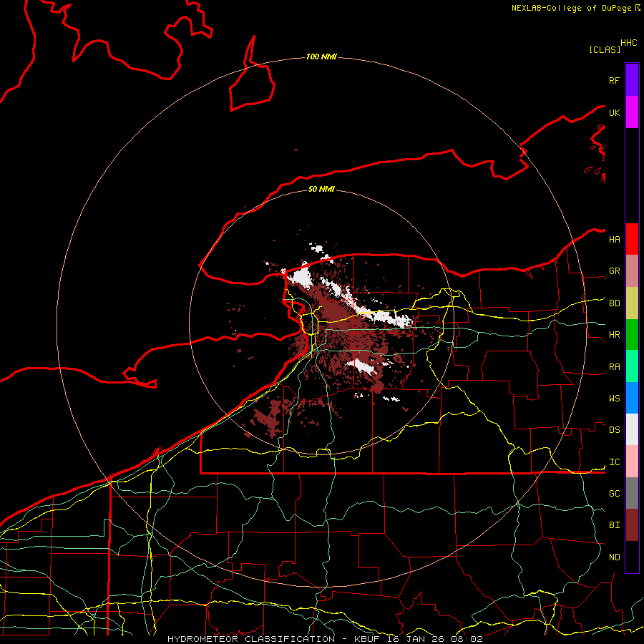Click the 'HR' legend label text

pyautogui.click(x=614, y=335)
